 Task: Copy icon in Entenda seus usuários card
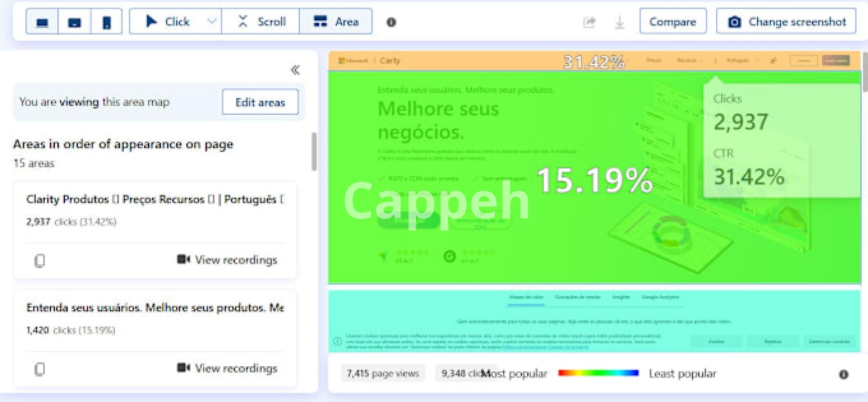(40, 369)
